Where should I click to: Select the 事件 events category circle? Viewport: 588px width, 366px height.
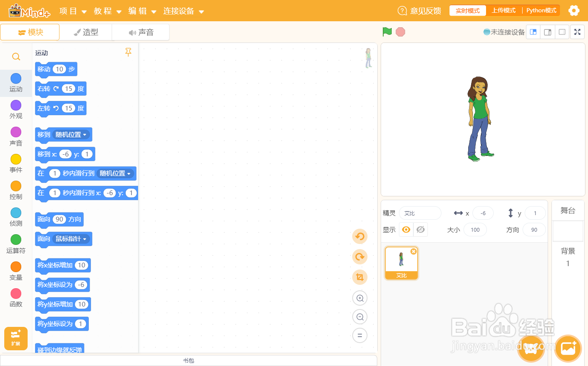tap(16, 159)
